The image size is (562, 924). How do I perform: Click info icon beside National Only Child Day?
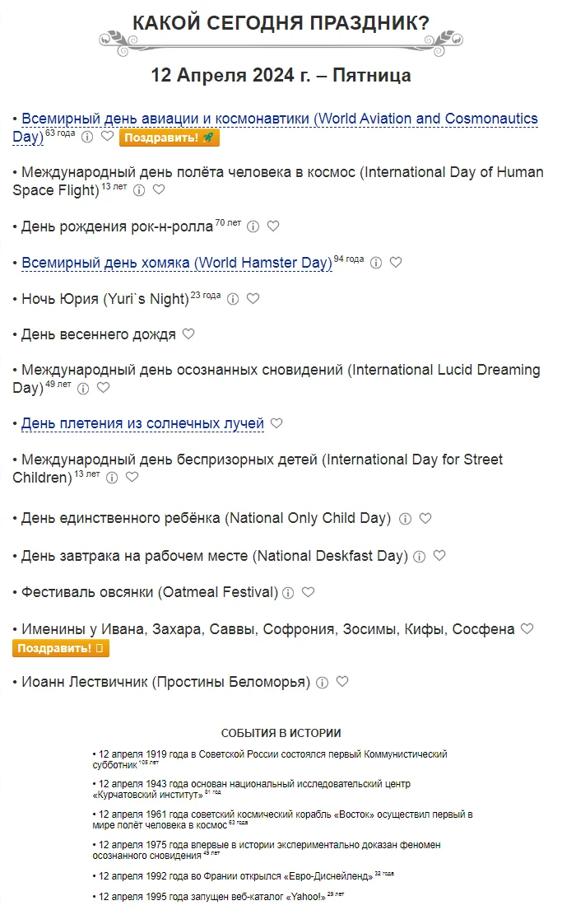click(x=405, y=519)
